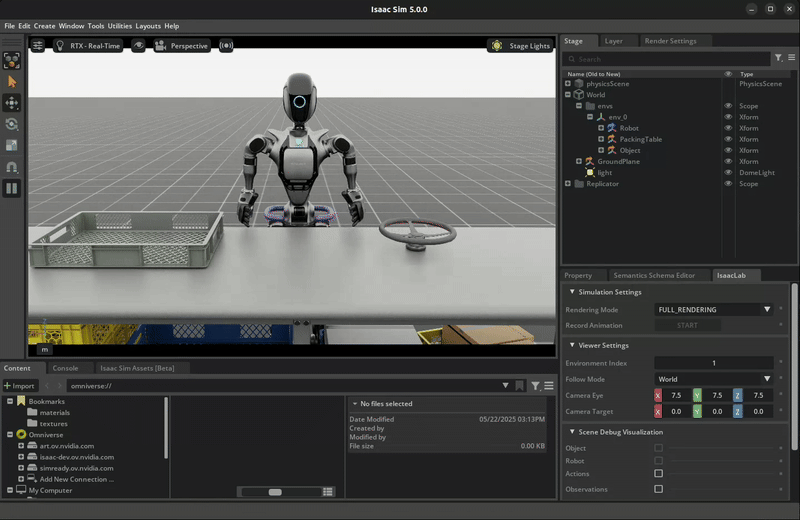The height and width of the screenshot is (520, 800).
Task: Switch to the Layer tab
Action: click(x=613, y=41)
